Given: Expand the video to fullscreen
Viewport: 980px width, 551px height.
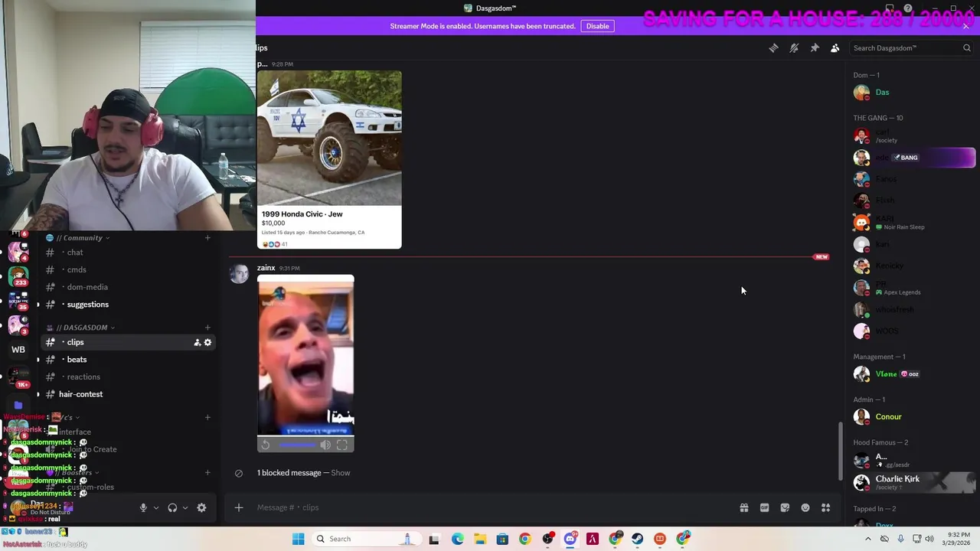Looking at the screenshot, I should tap(342, 445).
